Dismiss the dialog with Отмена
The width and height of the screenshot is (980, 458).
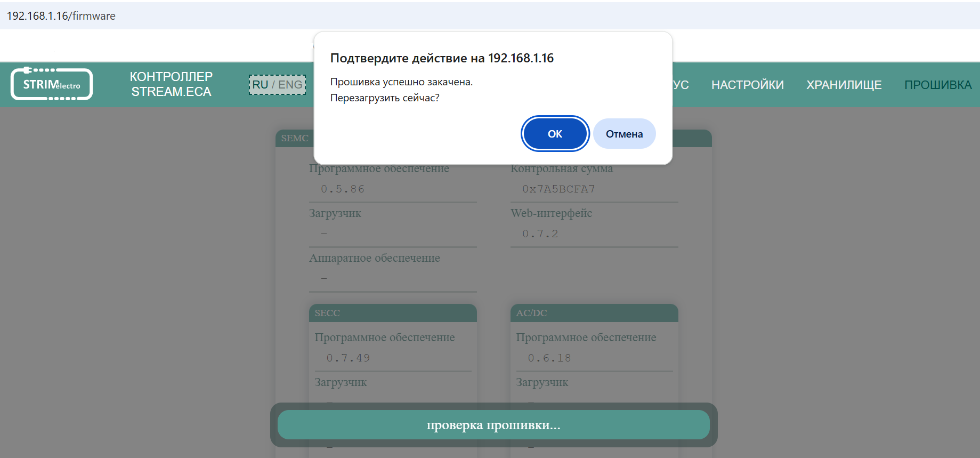(x=624, y=134)
